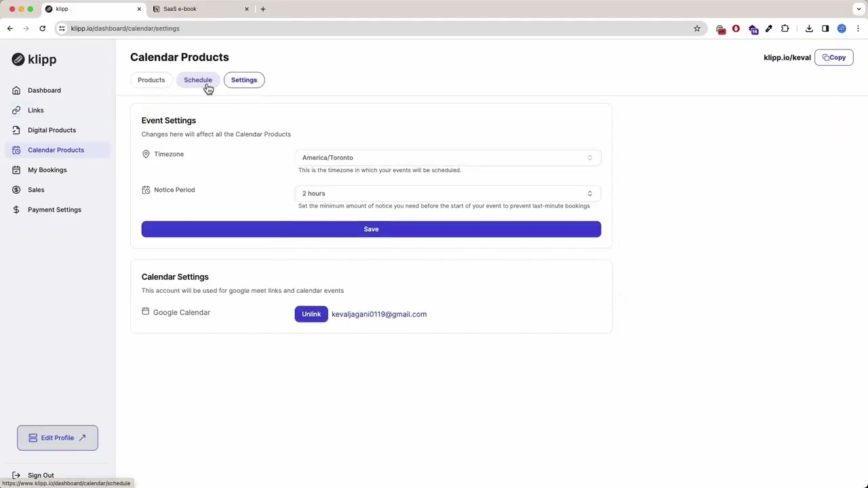Select Links in the left sidebar
Screen dimensions: 868x488
click(x=35, y=110)
